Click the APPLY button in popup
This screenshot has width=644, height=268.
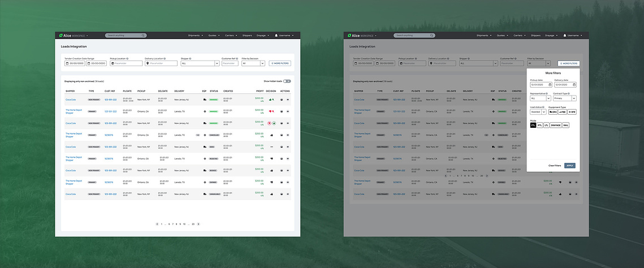[570, 166]
